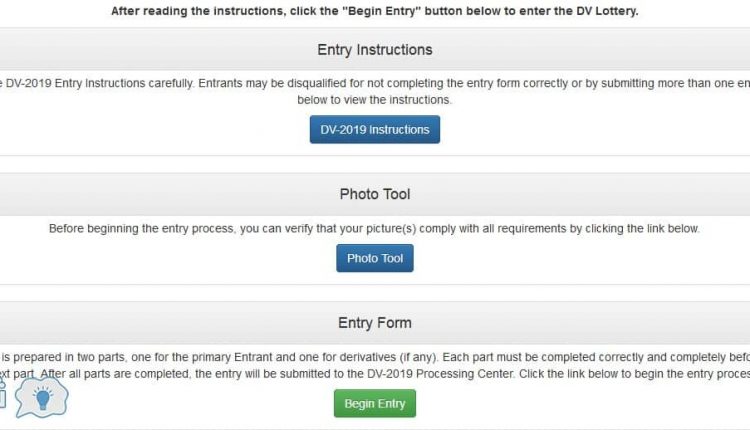This screenshot has width=750, height=430.
Task: Click the bold 'After reading the instructions' sentence
Action: pos(375,11)
